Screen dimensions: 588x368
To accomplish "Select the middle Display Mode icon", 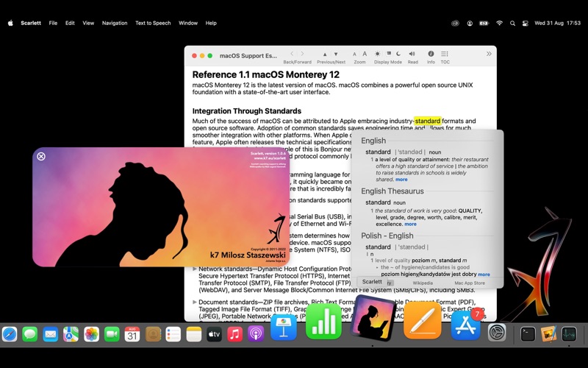I will [389, 54].
